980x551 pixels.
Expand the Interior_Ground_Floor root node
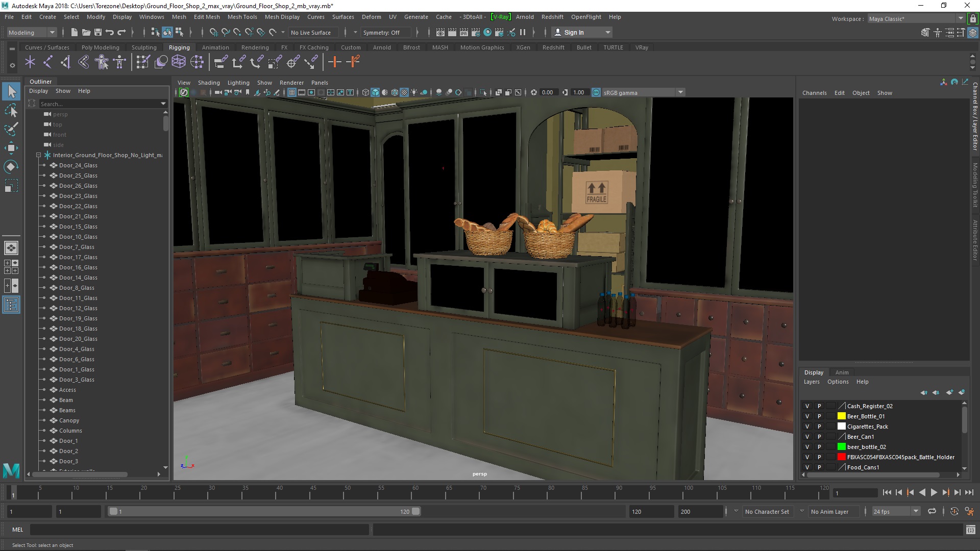37,155
